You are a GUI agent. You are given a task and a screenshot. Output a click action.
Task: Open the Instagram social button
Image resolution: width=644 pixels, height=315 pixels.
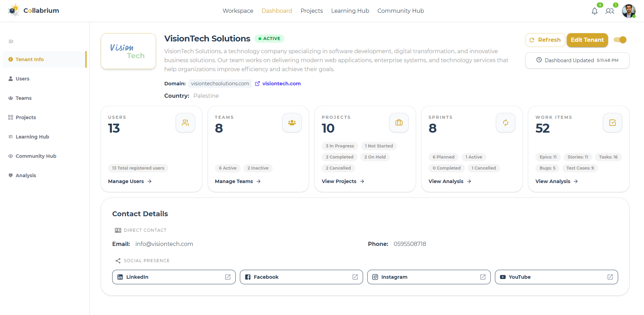(x=429, y=277)
